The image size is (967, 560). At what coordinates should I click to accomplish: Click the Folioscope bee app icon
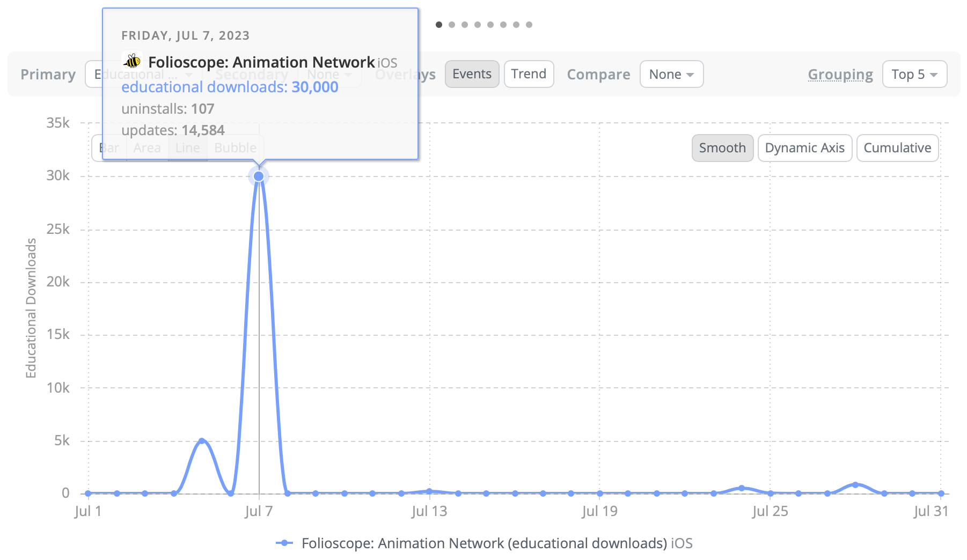pos(132,61)
